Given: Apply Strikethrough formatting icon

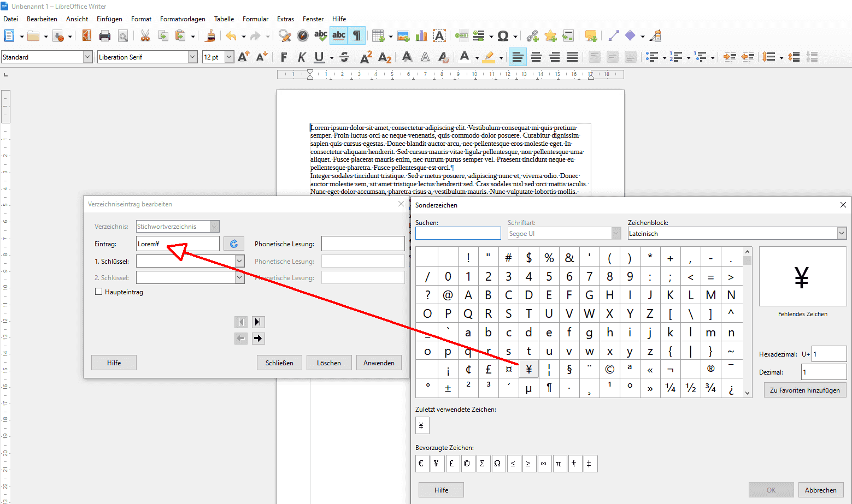Looking at the screenshot, I should click(344, 57).
